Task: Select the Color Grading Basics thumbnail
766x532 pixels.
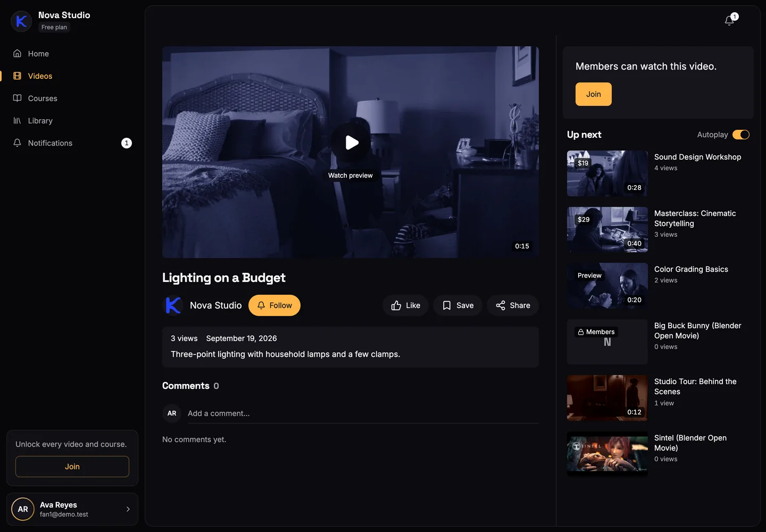Action: (607, 286)
